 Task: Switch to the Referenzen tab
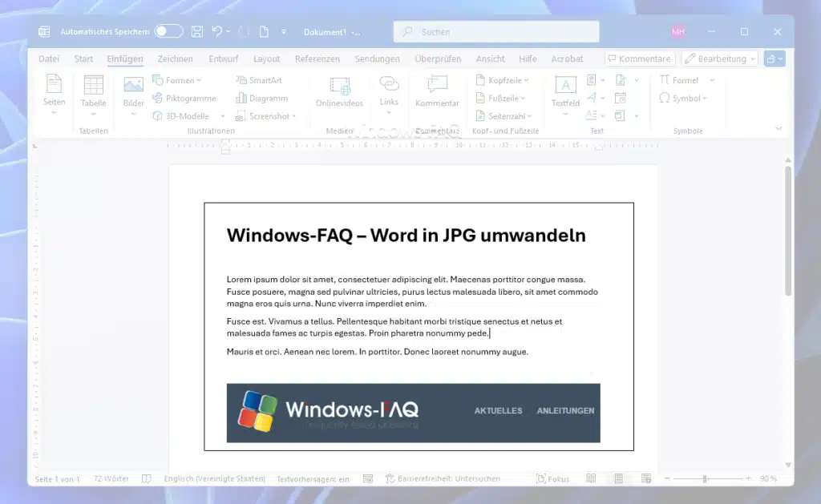pyautogui.click(x=317, y=58)
